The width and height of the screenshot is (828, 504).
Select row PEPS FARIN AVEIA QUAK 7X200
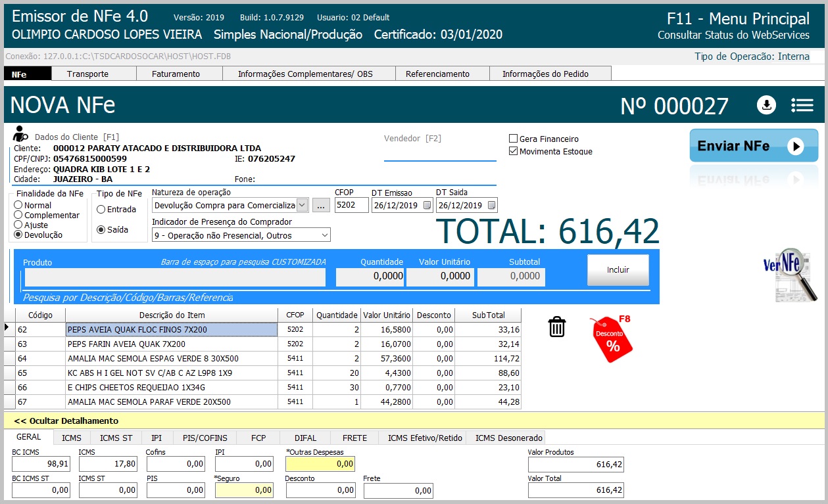pos(263,344)
